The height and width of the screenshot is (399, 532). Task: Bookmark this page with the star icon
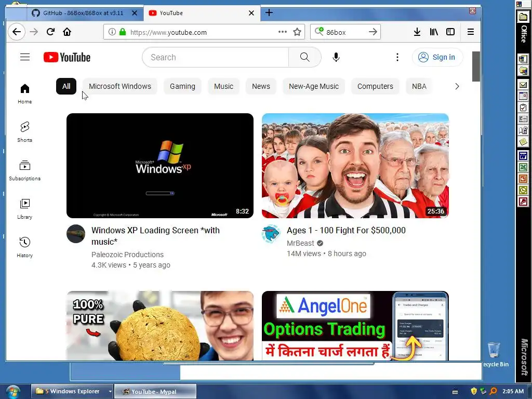[297, 32]
